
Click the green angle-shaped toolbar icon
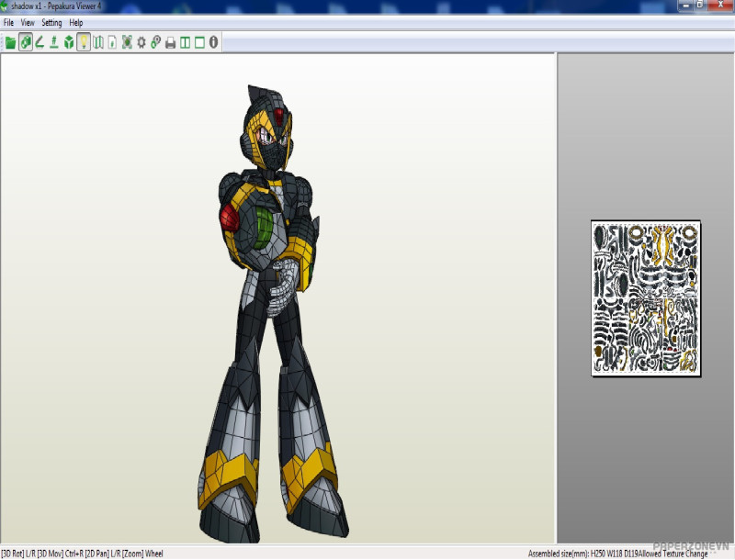point(40,42)
